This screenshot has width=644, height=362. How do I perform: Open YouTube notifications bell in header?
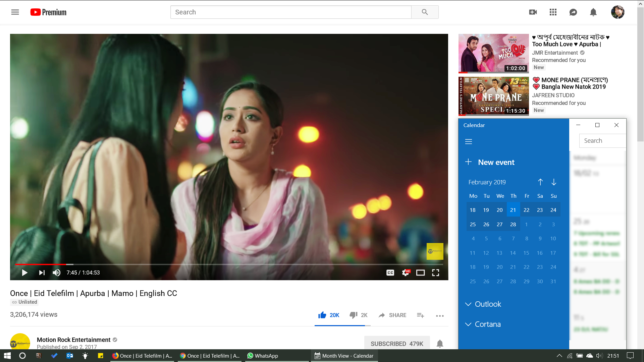point(593,12)
